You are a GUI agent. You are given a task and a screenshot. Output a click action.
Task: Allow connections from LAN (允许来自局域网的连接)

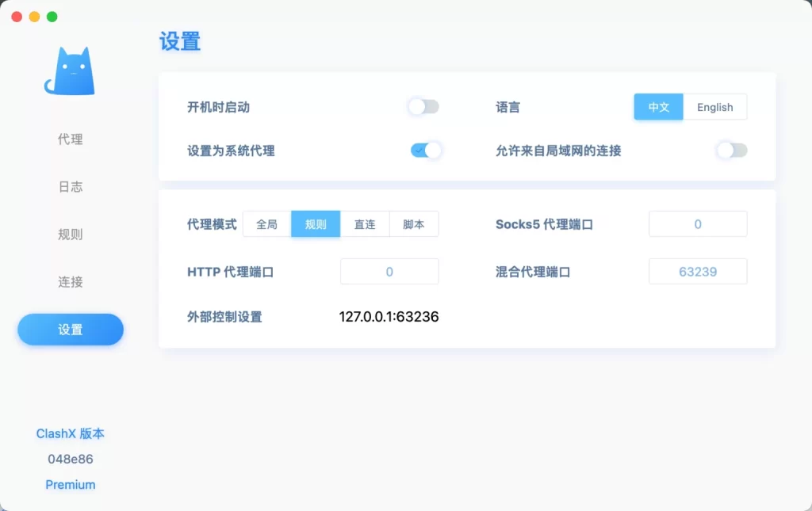click(x=730, y=150)
